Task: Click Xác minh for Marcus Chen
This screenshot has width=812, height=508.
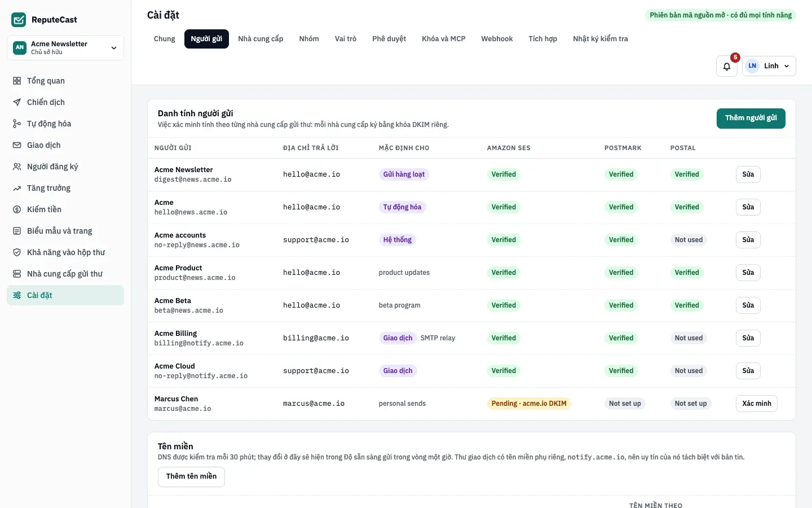Action: 757,404
